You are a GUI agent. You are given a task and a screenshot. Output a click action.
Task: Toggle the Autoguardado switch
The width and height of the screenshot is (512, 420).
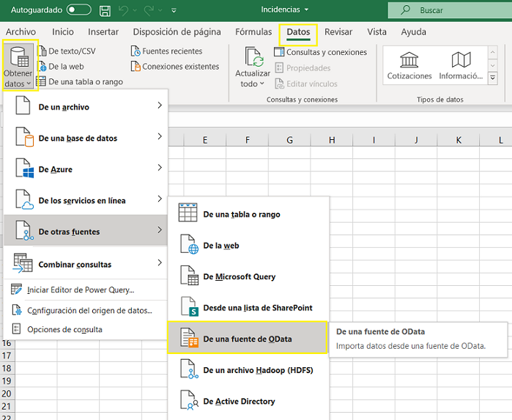pos(79,10)
